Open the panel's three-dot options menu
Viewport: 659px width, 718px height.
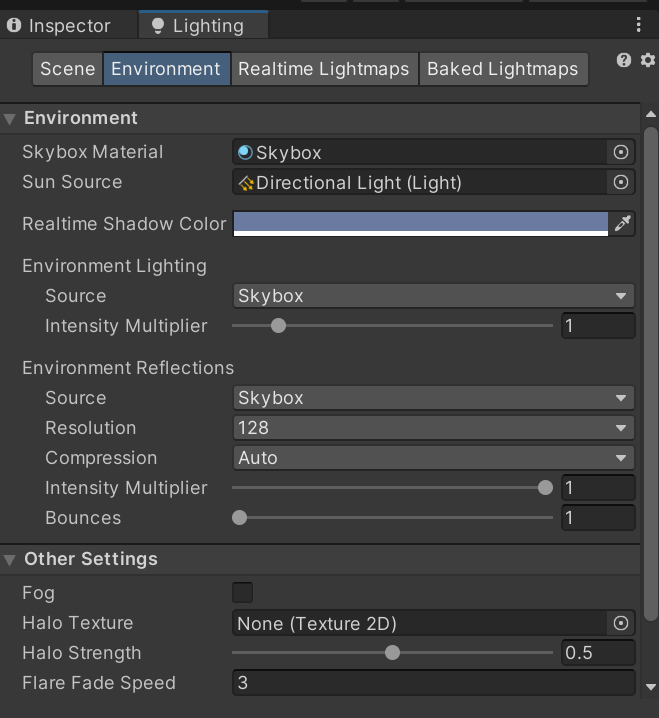(638, 25)
